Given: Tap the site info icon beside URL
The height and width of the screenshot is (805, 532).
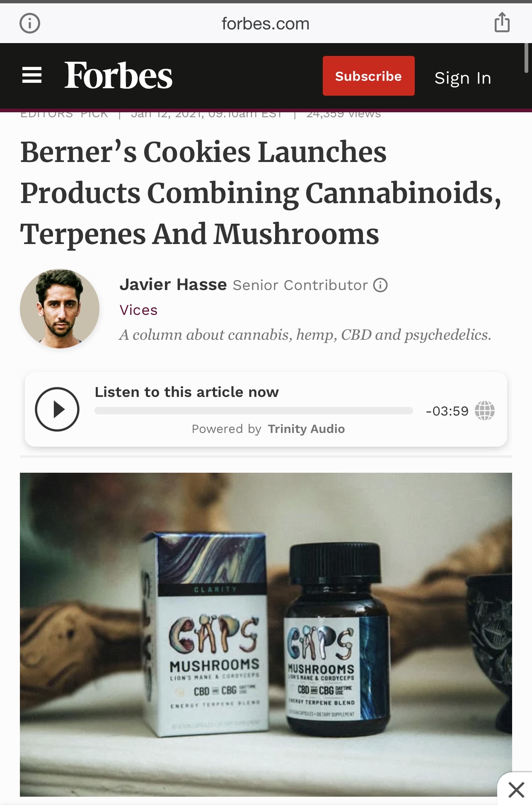Looking at the screenshot, I should click(30, 23).
